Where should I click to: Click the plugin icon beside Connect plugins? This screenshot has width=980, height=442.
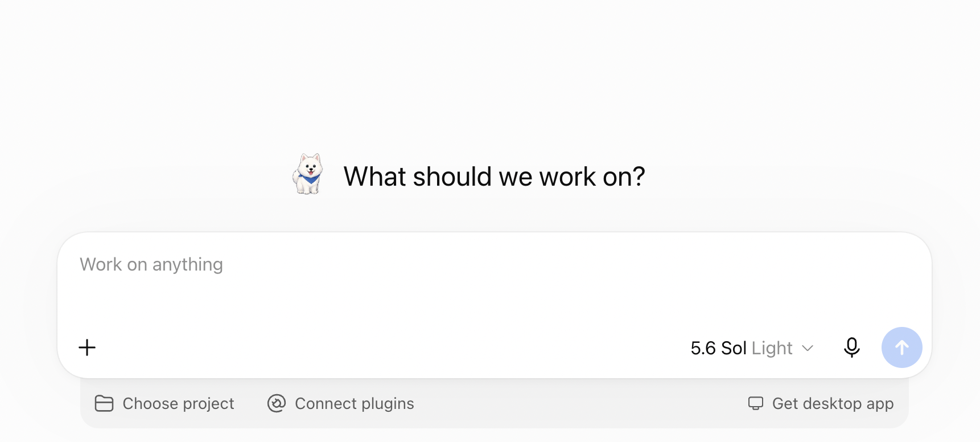point(277,403)
